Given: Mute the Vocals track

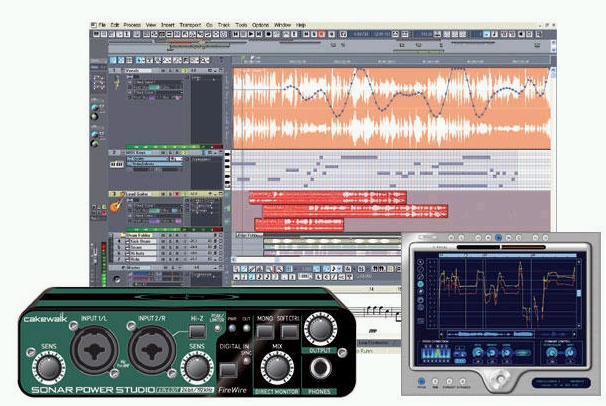Looking at the screenshot, I should pyautogui.click(x=163, y=70).
